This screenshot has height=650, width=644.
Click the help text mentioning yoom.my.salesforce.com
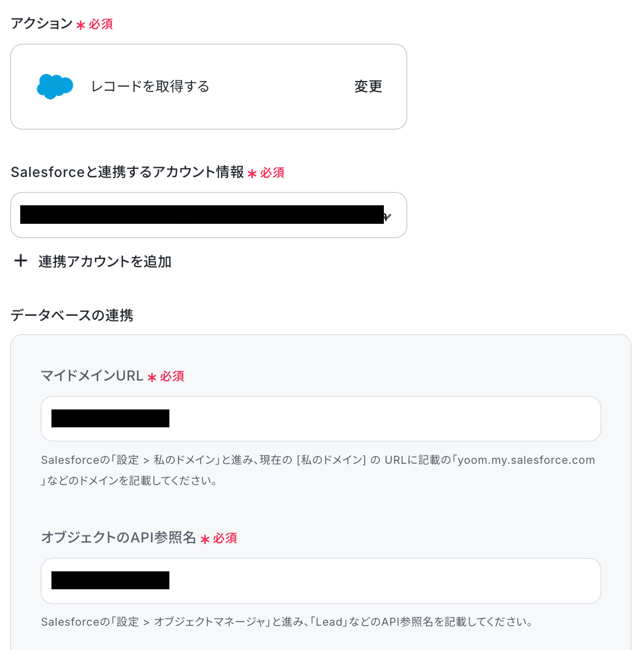318,470
